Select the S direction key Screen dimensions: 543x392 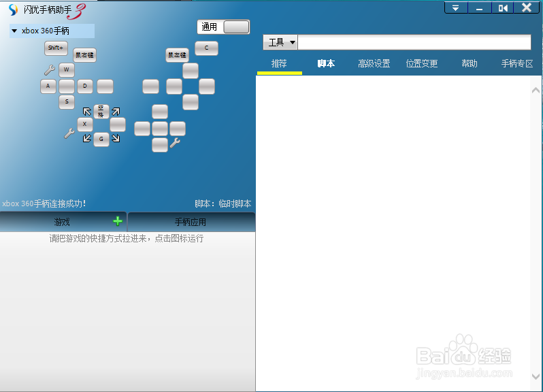[67, 102]
